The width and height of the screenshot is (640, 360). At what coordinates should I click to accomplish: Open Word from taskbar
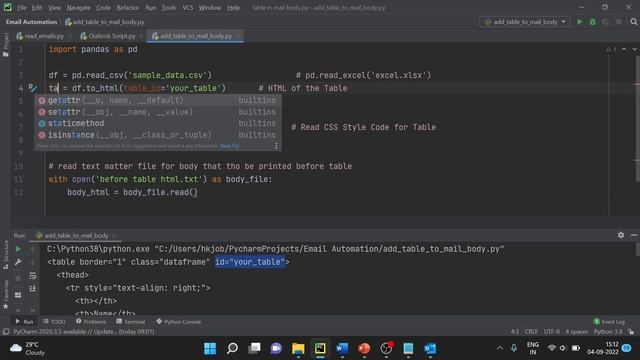[x=342, y=348]
